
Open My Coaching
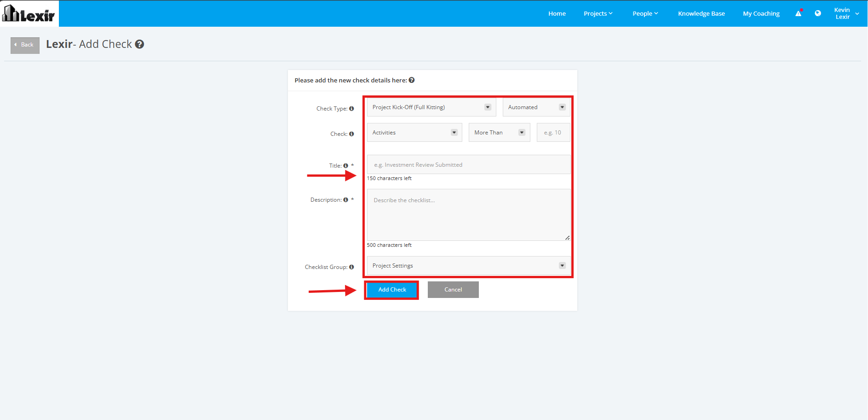[x=761, y=13]
